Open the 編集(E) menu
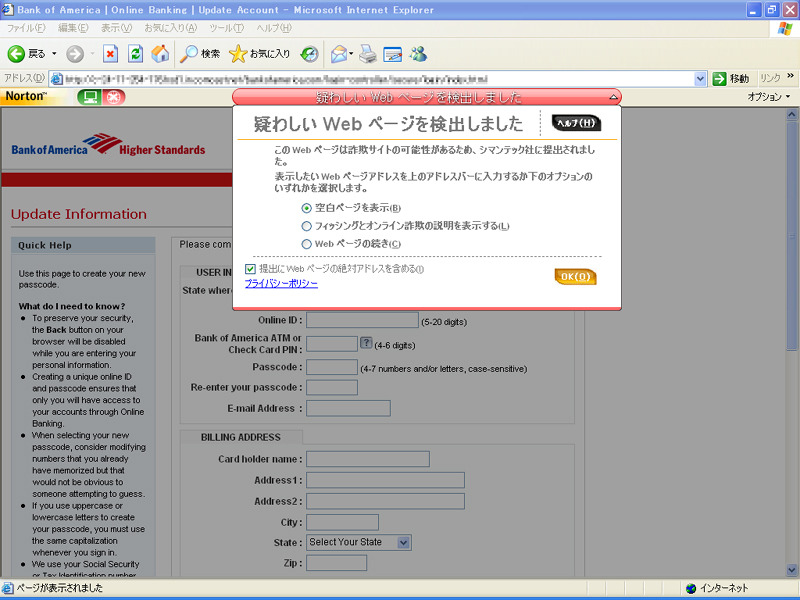The width and height of the screenshot is (800, 600). [73, 28]
